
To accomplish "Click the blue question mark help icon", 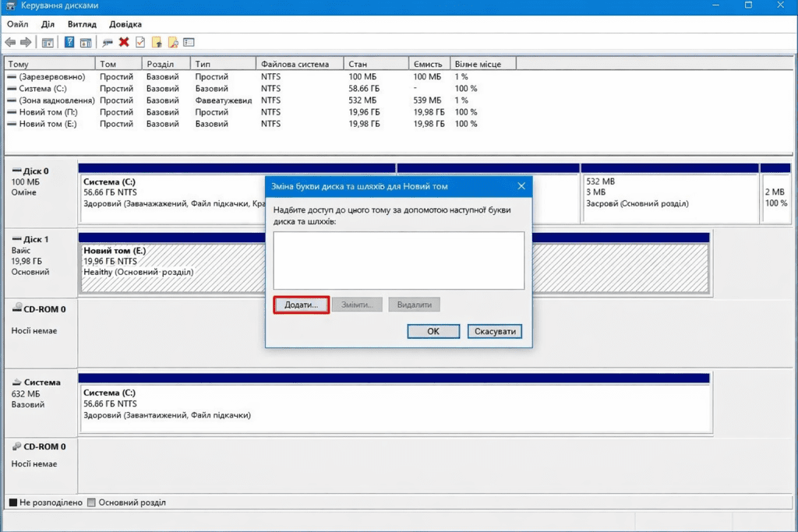I will (x=69, y=42).
